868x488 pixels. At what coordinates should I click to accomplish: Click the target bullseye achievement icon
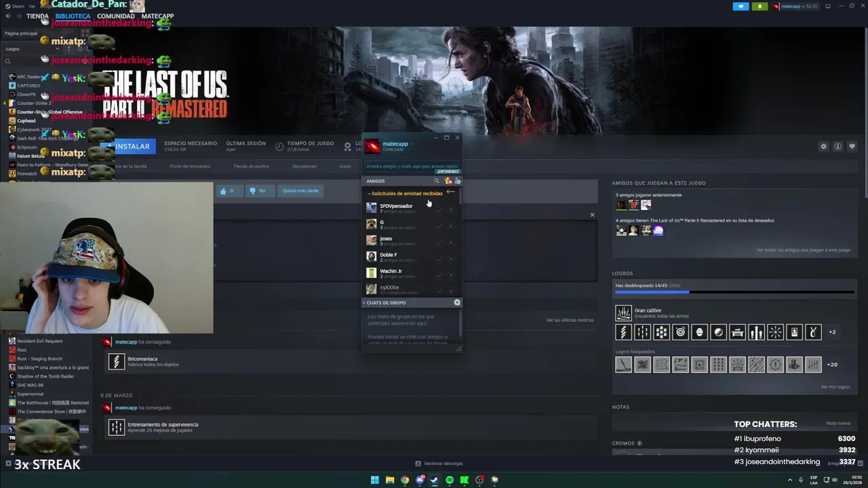[x=680, y=332]
